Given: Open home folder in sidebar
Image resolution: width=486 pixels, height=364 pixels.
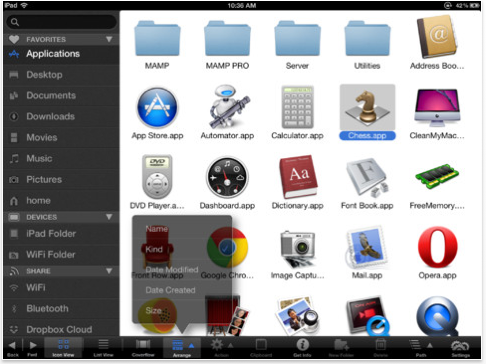Looking at the screenshot, I should click(61, 201).
